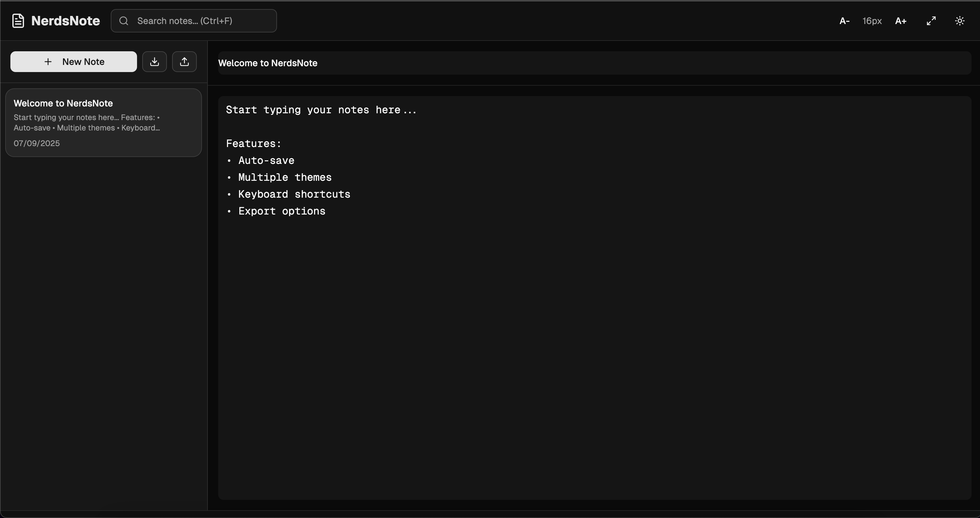The image size is (980, 518).
Task: Click the 'Features:' line in editor
Action: 253,144
